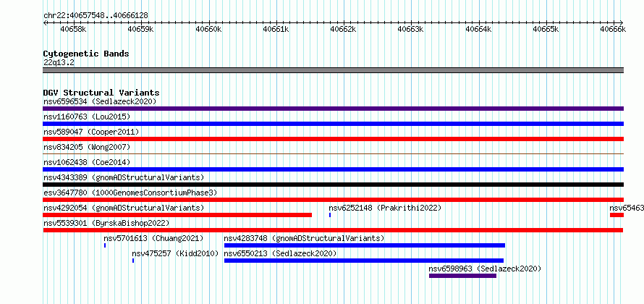Click the nsv6550213 (Sedlazeck2020) label
This screenshot has height=304, width=644.
[281, 253]
